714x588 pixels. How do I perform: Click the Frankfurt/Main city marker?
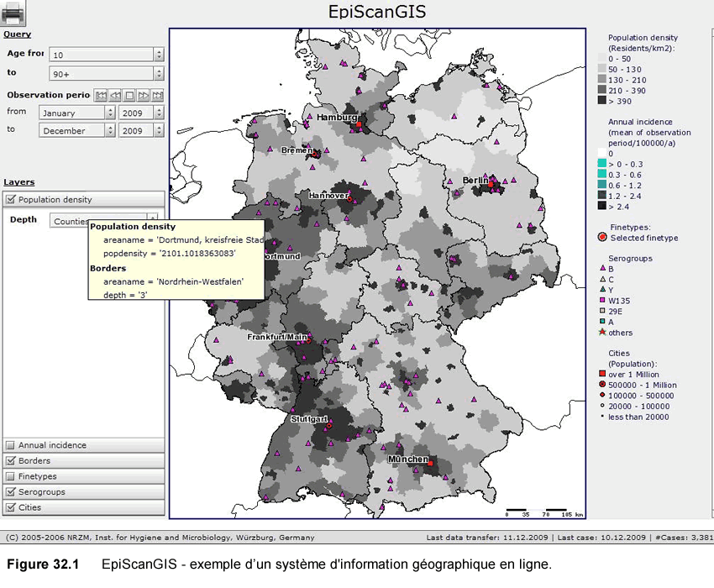(x=308, y=341)
